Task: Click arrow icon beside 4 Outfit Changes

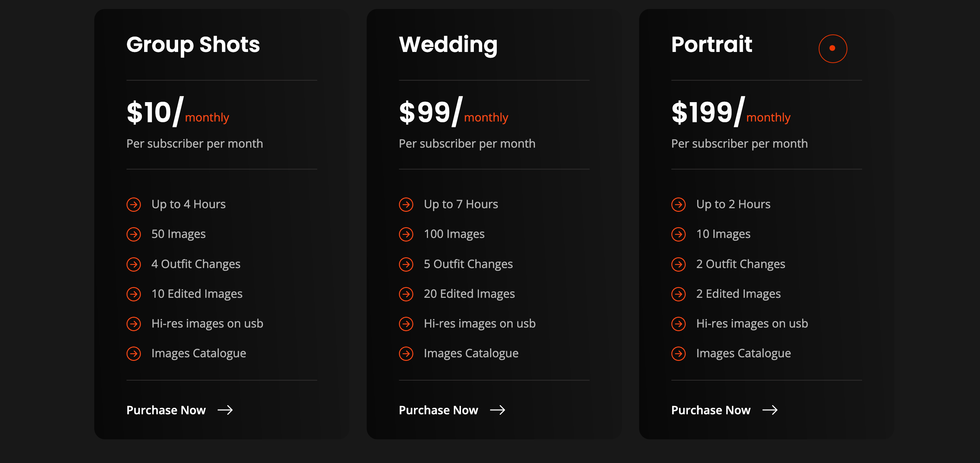Action: point(134,264)
